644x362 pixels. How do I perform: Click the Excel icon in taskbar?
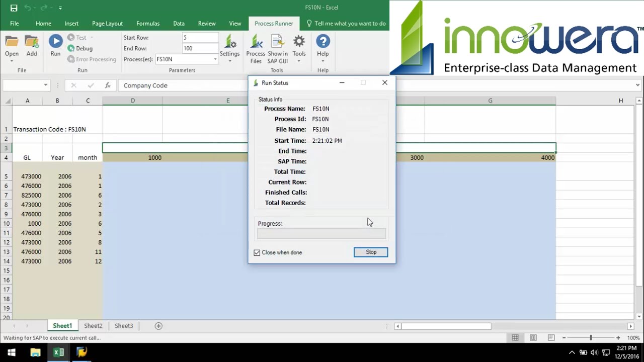[59, 352]
